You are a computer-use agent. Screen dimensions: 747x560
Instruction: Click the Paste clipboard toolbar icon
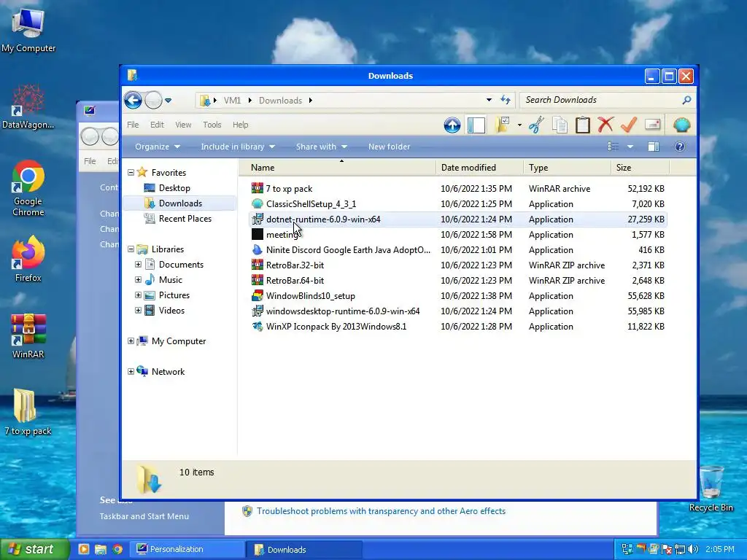tap(583, 125)
